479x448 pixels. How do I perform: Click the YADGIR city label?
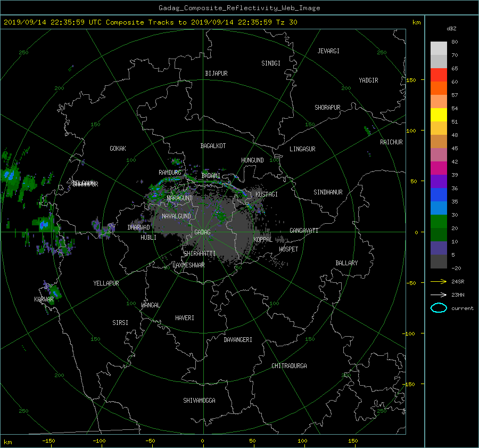coord(368,80)
